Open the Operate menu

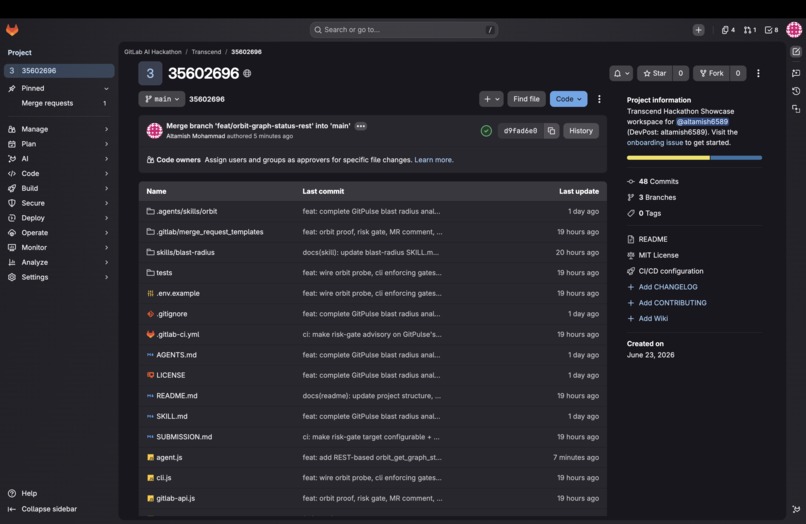point(59,232)
